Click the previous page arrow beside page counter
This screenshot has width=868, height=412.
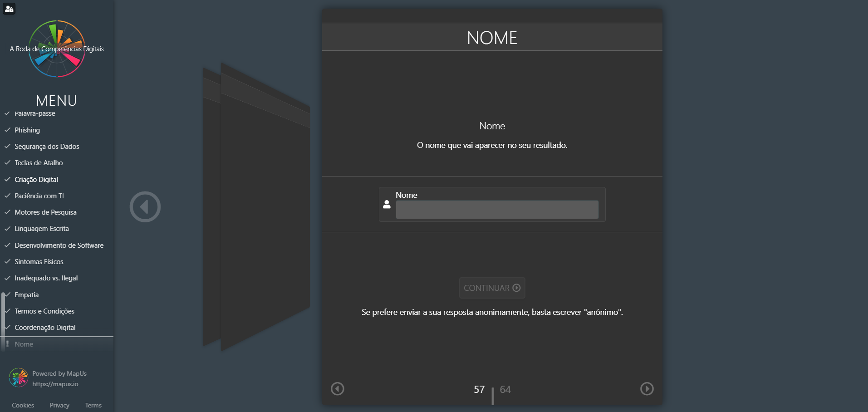coord(338,389)
